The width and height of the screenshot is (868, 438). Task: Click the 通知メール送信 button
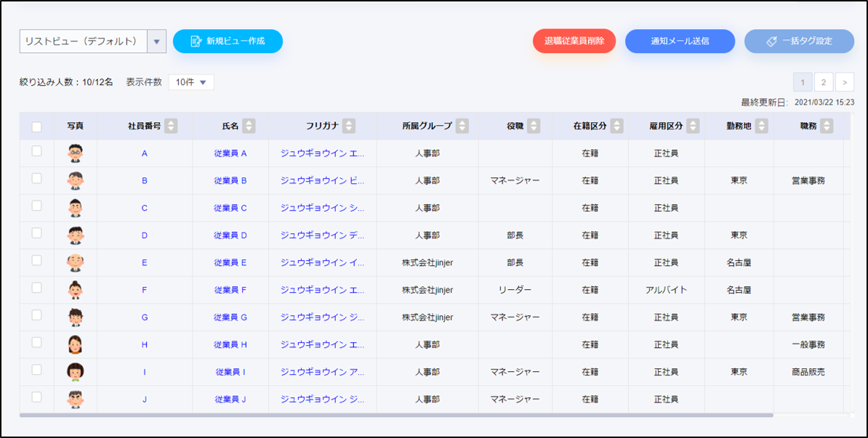tap(680, 41)
